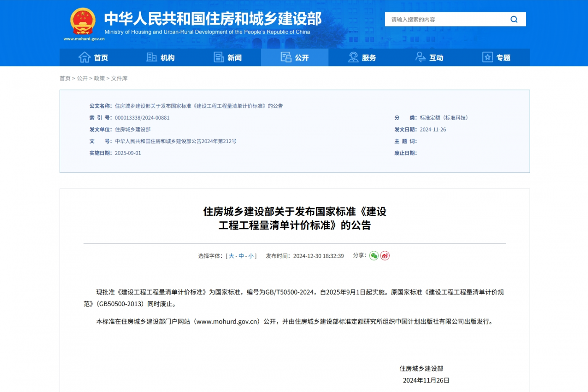Image resolution: width=588 pixels, height=392 pixels.
Task: Click the national emblem logo
Action: 83,21
